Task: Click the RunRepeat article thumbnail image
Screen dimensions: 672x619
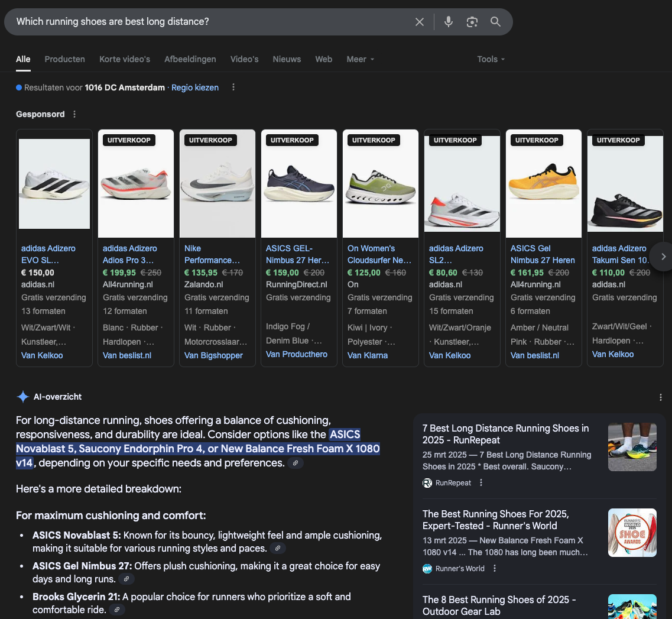Action: (x=632, y=447)
